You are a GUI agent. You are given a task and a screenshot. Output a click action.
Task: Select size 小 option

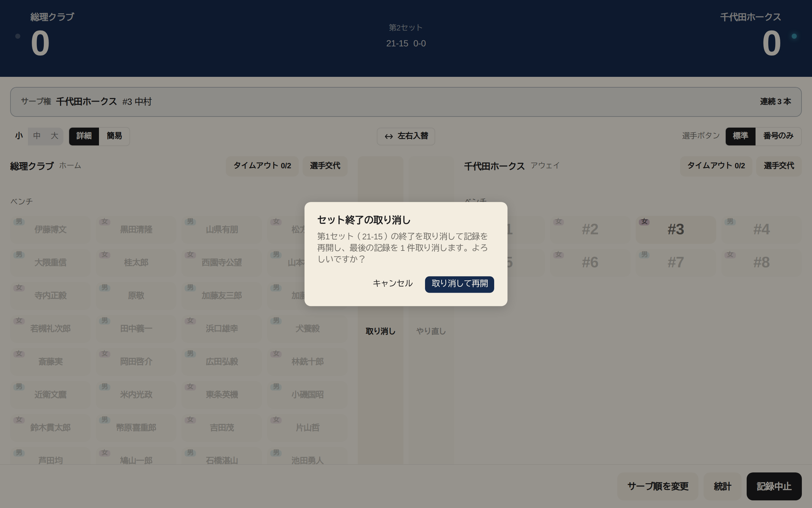[19, 136]
